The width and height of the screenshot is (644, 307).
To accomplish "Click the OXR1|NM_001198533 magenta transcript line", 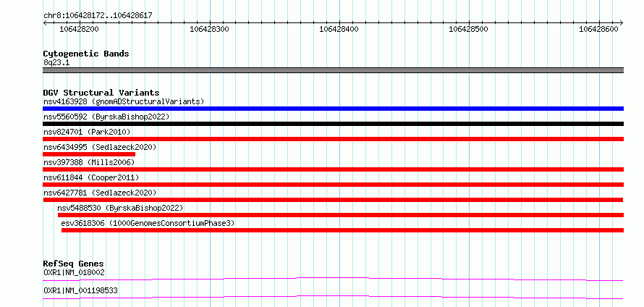I will coord(333,297).
